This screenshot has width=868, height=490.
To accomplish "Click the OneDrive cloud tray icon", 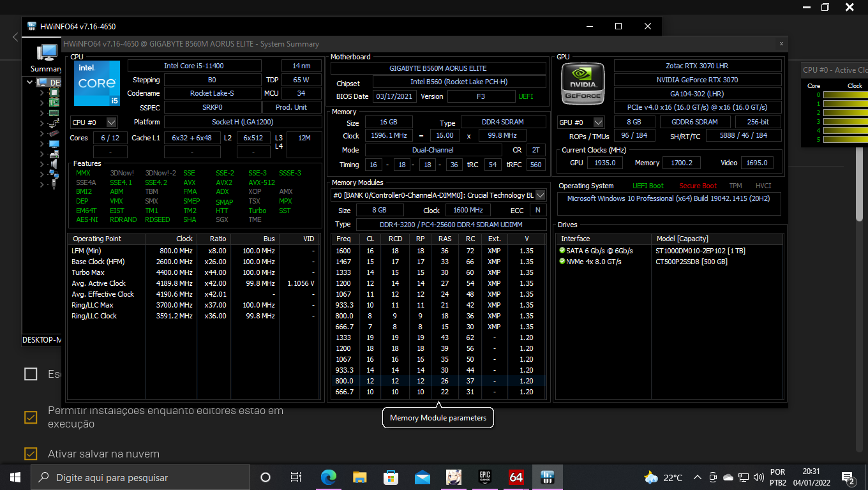I will (728, 477).
